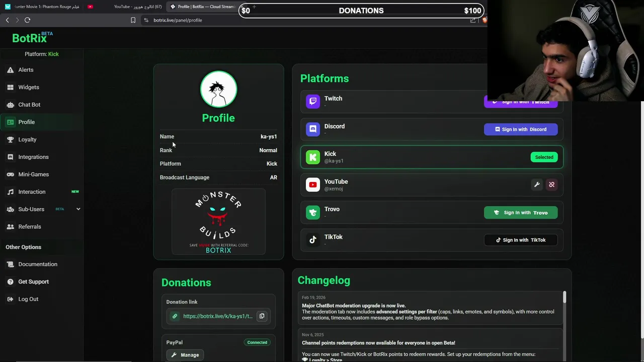Click the "Platform: Kick" label in sidebar
644x362 pixels.
coord(42,54)
